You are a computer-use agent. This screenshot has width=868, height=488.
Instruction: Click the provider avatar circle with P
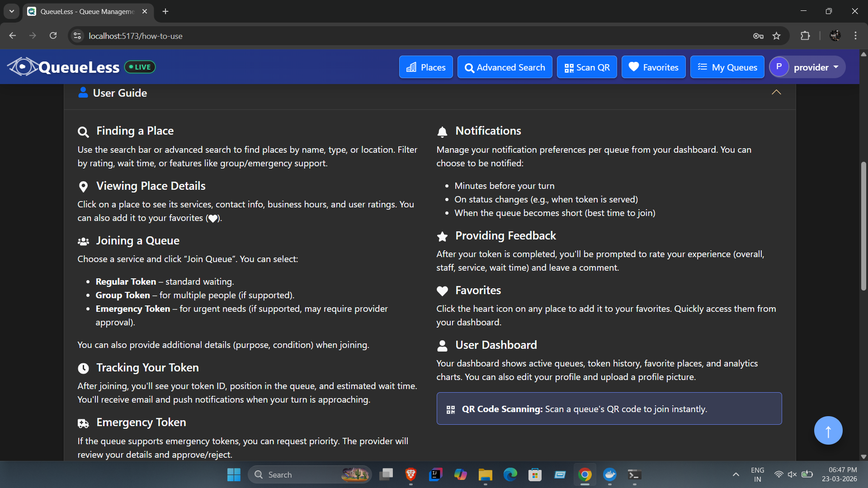click(x=779, y=67)
